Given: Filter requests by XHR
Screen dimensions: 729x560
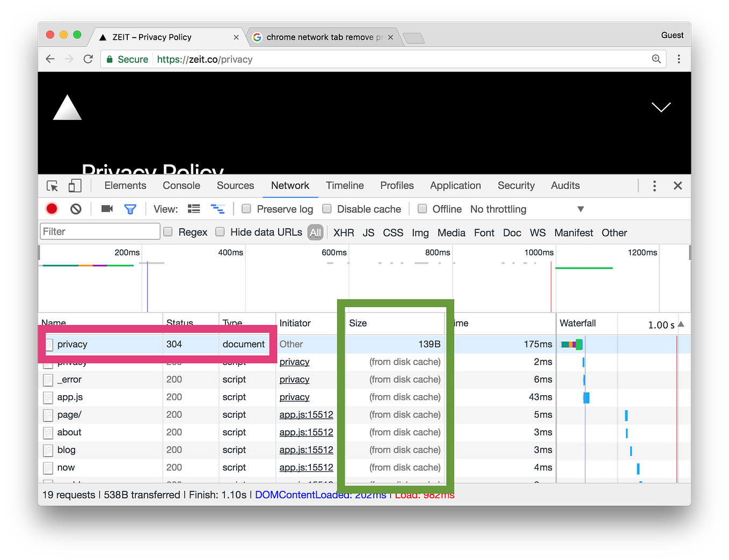Looking at the screenshot, I should (x=344, y=232).
